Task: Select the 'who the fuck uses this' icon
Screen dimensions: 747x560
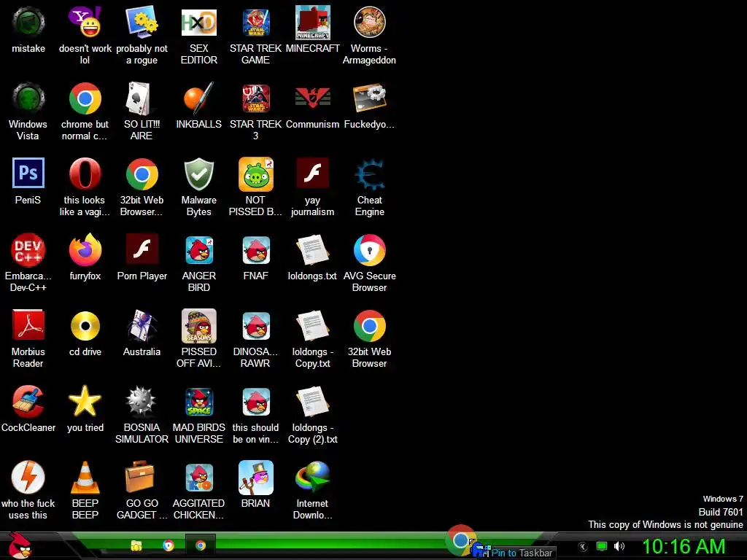Action: pos(28,477)
